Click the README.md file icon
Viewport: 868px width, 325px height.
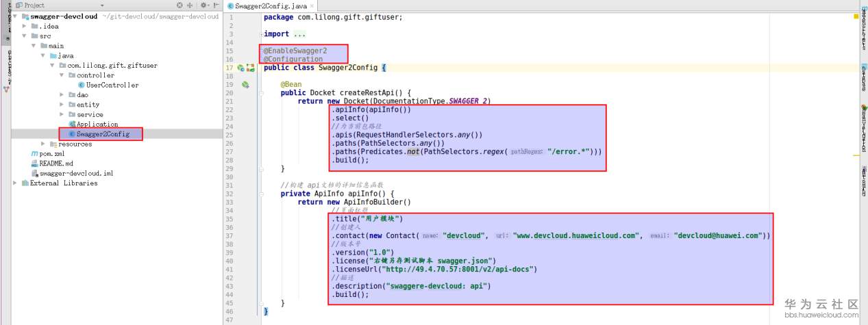click(x=34, y=164)
